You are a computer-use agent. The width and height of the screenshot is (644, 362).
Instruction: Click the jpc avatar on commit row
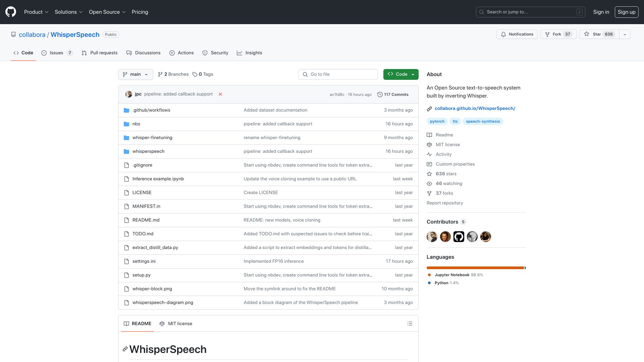(x=128, y=94)
